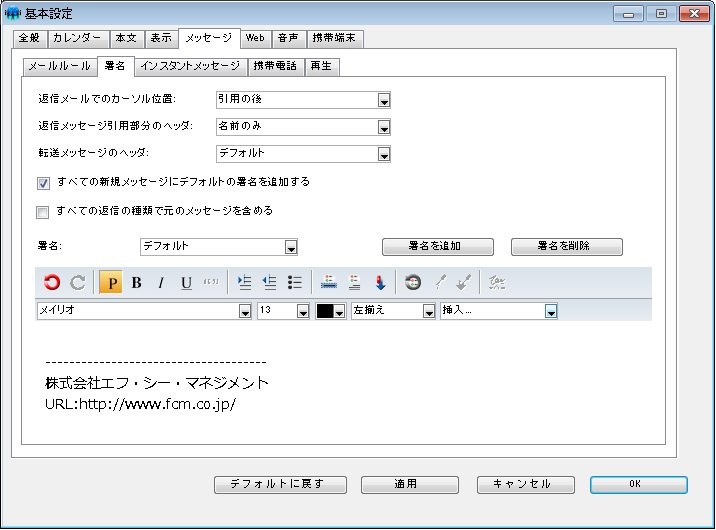Image resolution: width=716 pixels, height=530 pixels.
Task: Switch to the Web tab
Action: pos(255,38)
